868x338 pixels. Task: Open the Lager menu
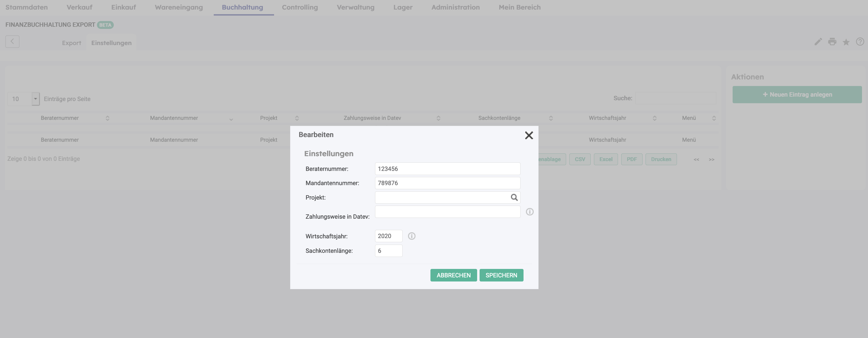pos(403,7)
